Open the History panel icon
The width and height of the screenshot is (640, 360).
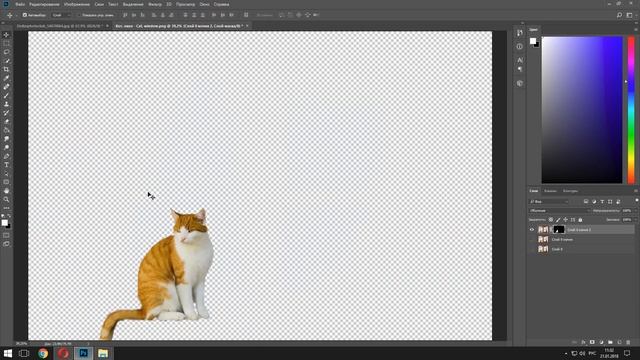[x=520, y=33]
